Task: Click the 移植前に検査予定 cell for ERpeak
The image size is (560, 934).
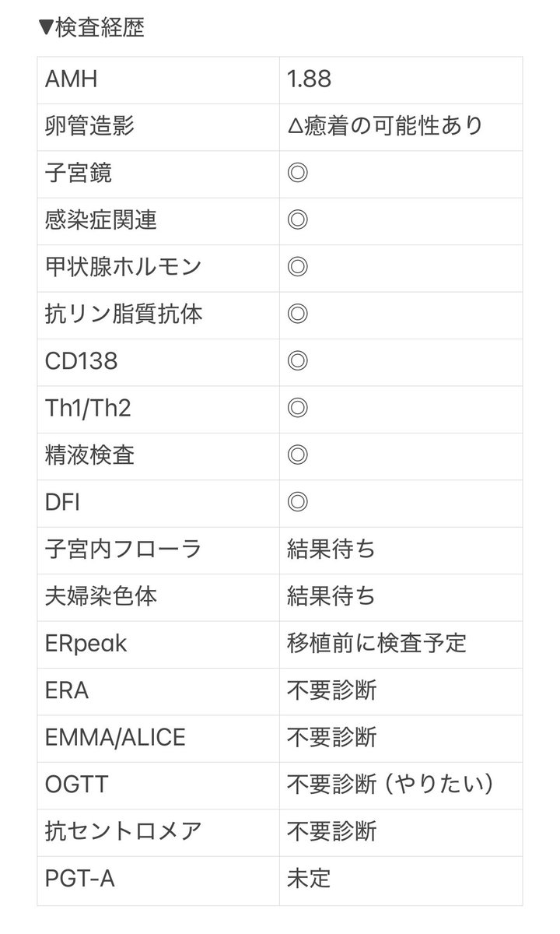Action: point(376,643)
